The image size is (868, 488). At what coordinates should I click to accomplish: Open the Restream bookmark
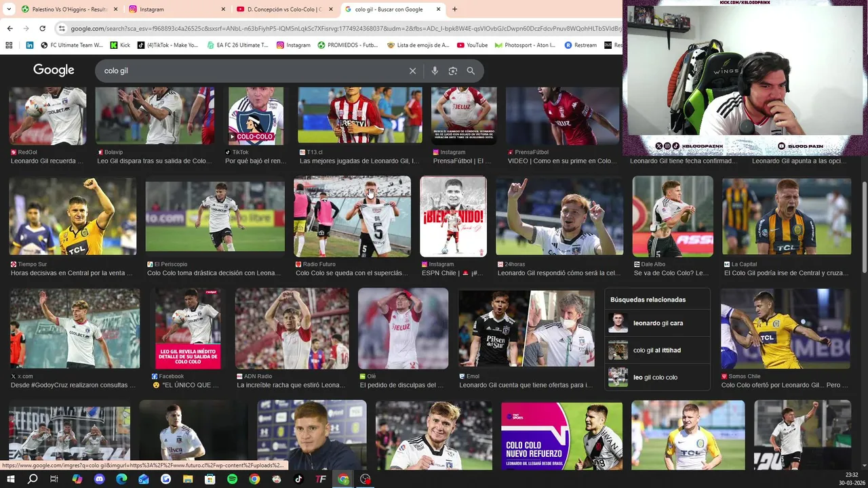click(580, 45)
